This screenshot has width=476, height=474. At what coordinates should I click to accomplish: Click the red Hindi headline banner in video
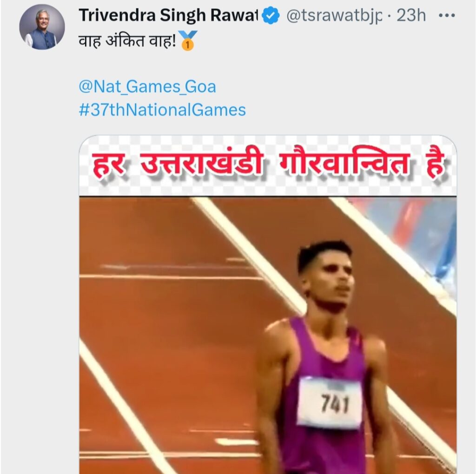coord(268,165)
